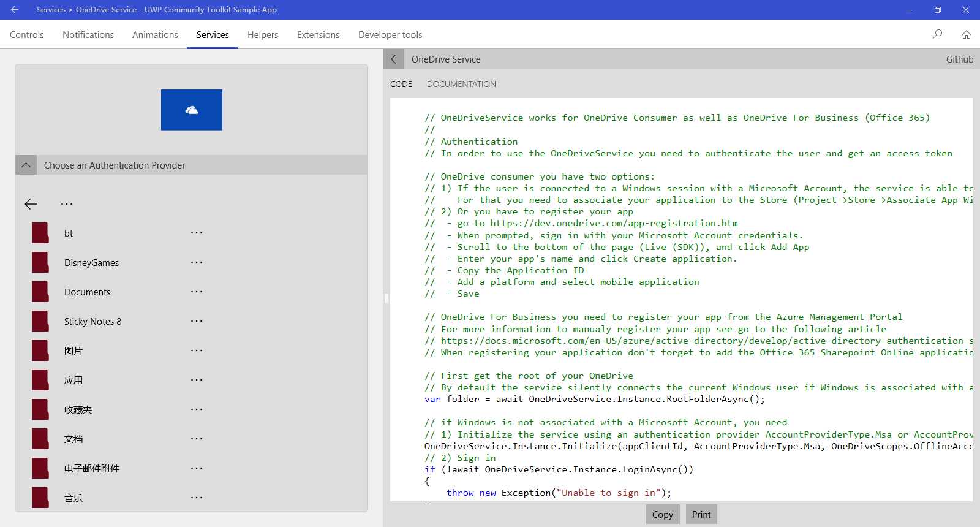This screenshot has width=980, height=527.
Task: Open the search magnifier icon
Action: pos(937,34)
